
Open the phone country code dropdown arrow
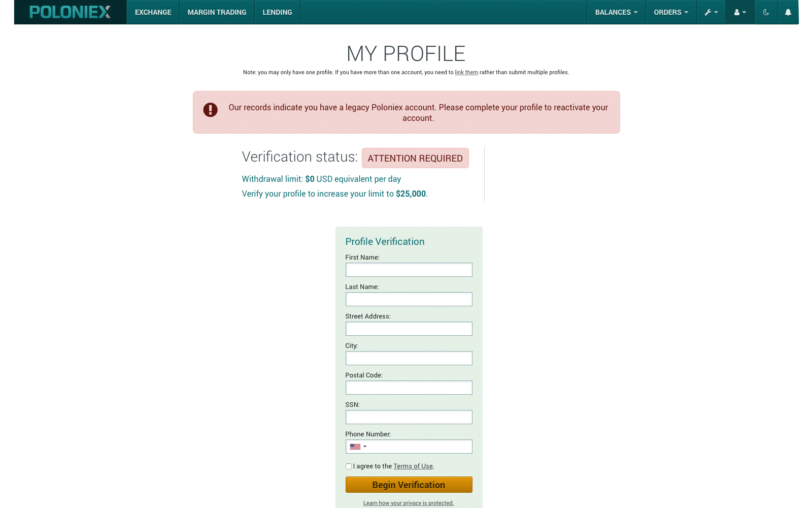pos(365,447)
